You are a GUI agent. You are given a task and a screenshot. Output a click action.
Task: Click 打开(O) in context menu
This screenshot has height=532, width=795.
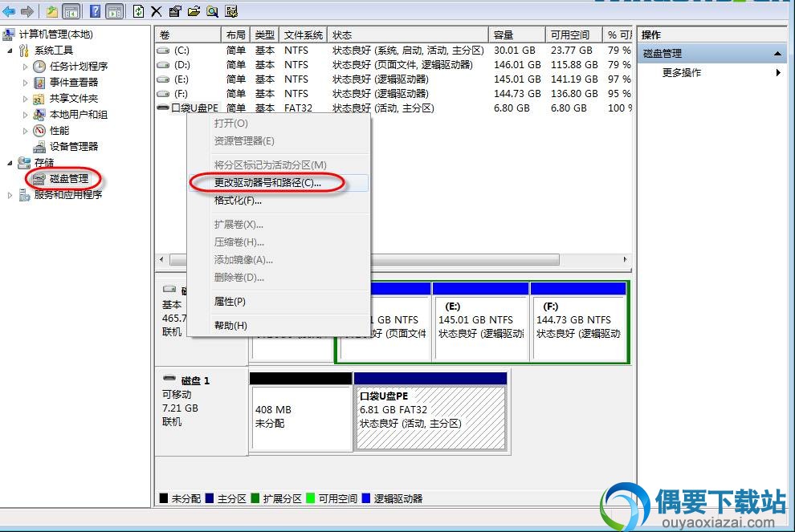click(x=279, y=123)
